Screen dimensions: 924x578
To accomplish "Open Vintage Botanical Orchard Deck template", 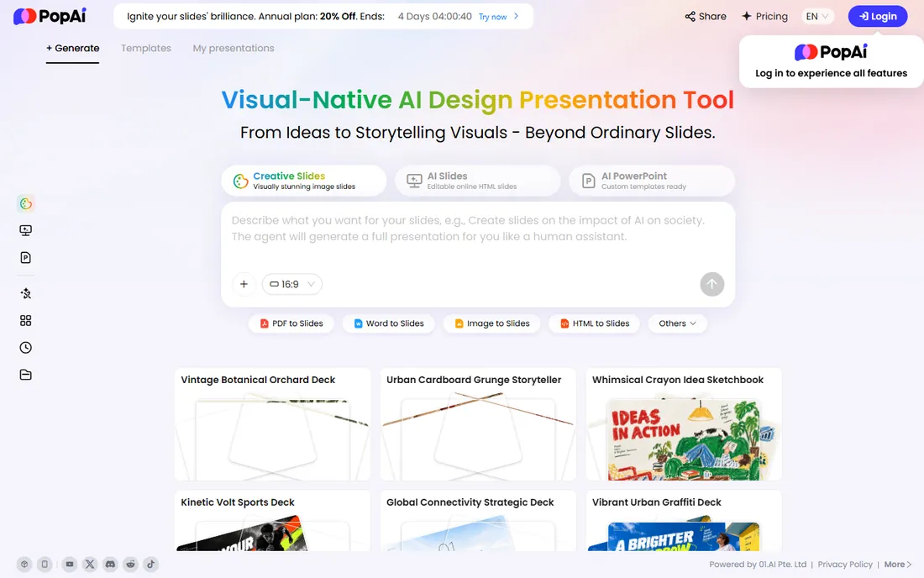I will [x=272, y=424].
